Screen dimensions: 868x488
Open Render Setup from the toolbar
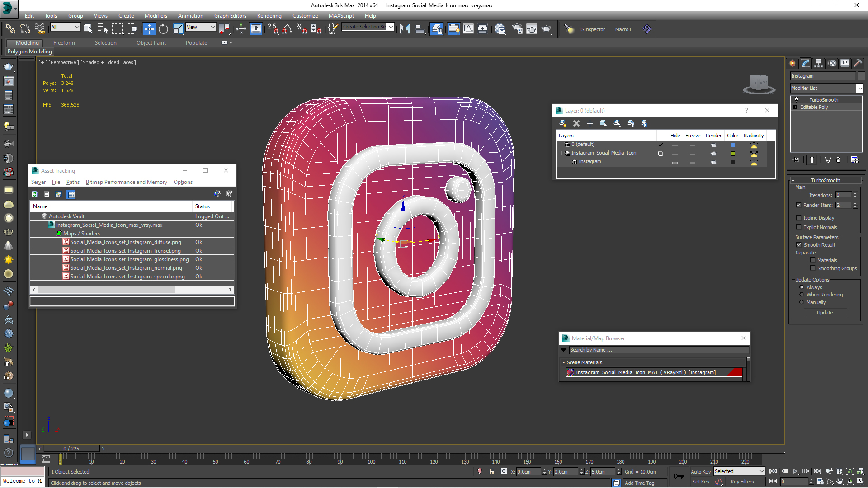point(517,29)
